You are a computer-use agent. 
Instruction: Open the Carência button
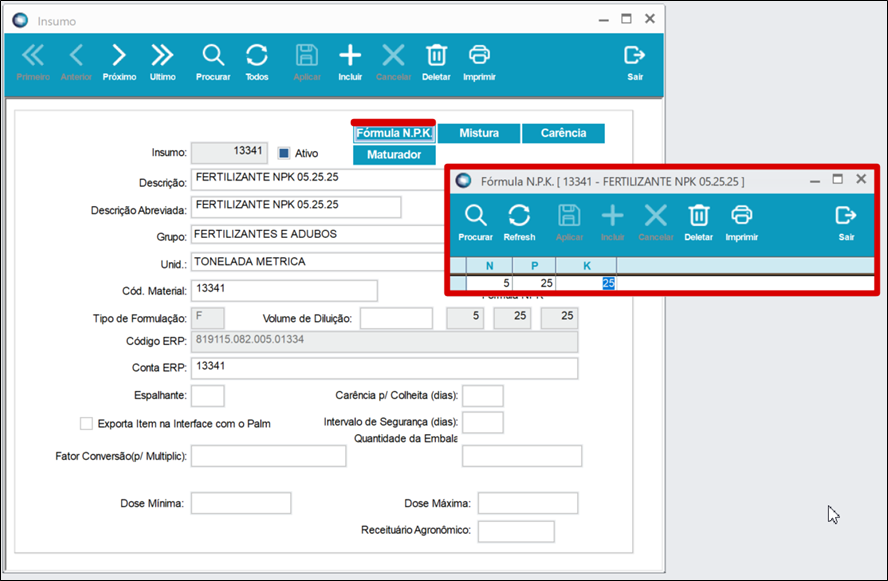[x=563, y=133]
